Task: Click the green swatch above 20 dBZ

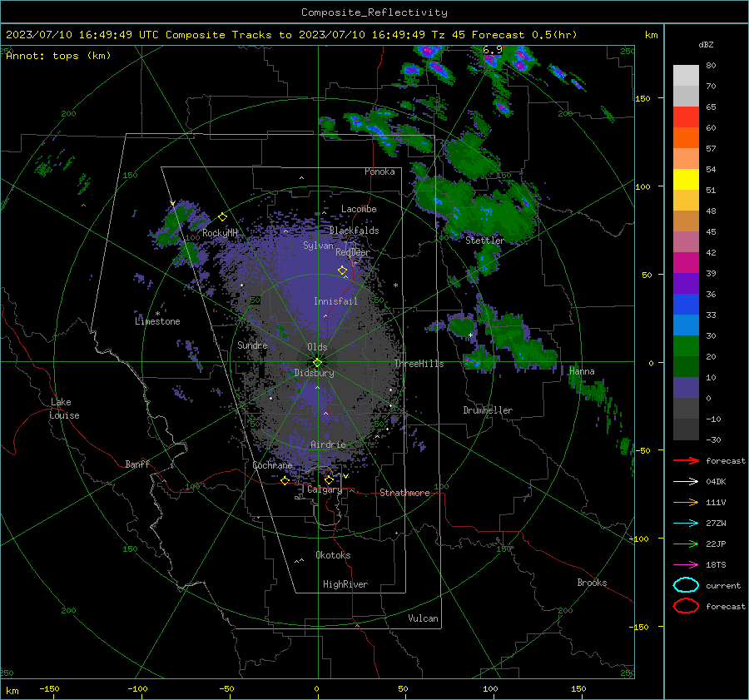Action: click(686, 345)
